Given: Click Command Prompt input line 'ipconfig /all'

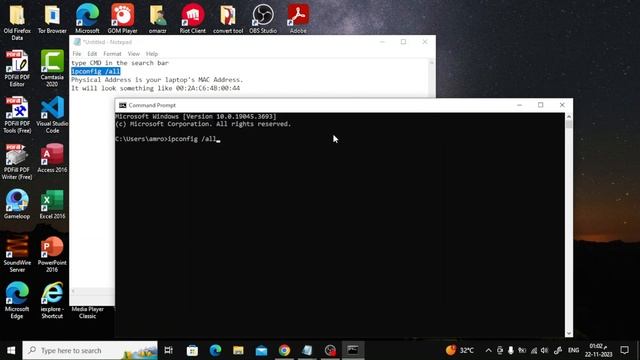Looking at the screenshot, I should click(168, 139).
